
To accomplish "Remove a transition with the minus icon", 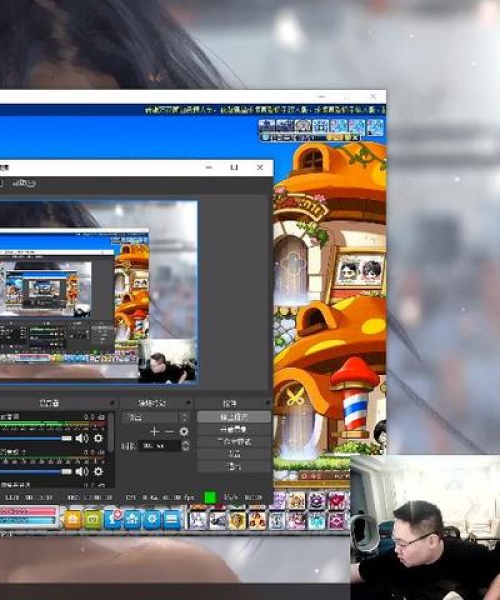I will tap(169, 432).
